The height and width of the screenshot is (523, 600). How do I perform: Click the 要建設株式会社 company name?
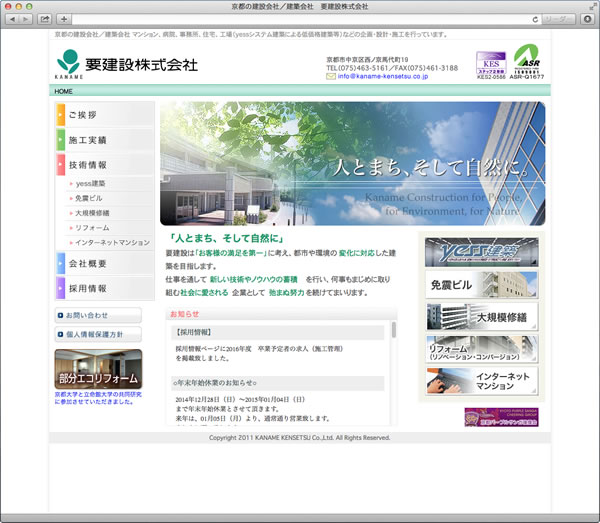[141, 65]
